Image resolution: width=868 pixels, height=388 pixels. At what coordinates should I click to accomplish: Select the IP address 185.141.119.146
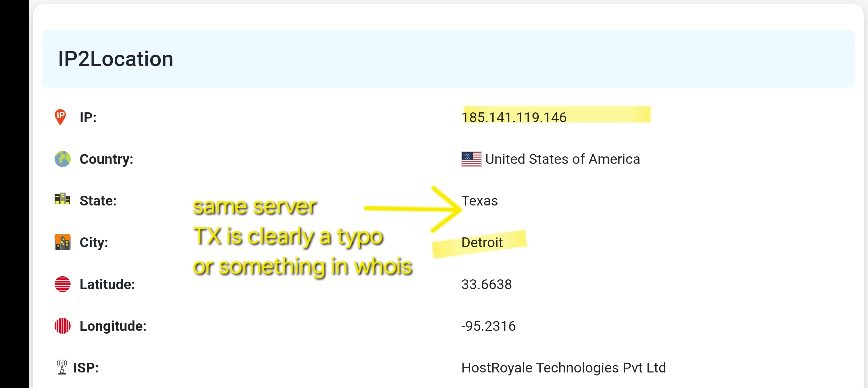click(x=514, y=117)
